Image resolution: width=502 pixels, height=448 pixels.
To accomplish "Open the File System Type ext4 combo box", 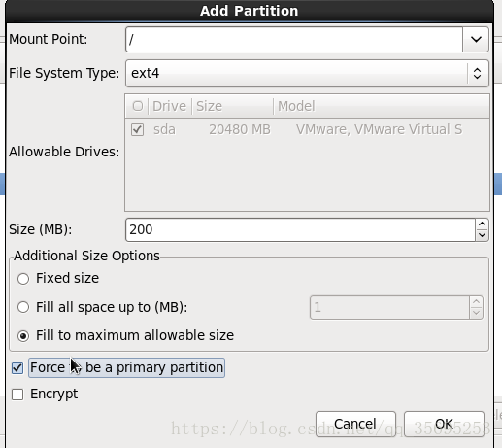I will pyautogui.click(x=307, y=73).
